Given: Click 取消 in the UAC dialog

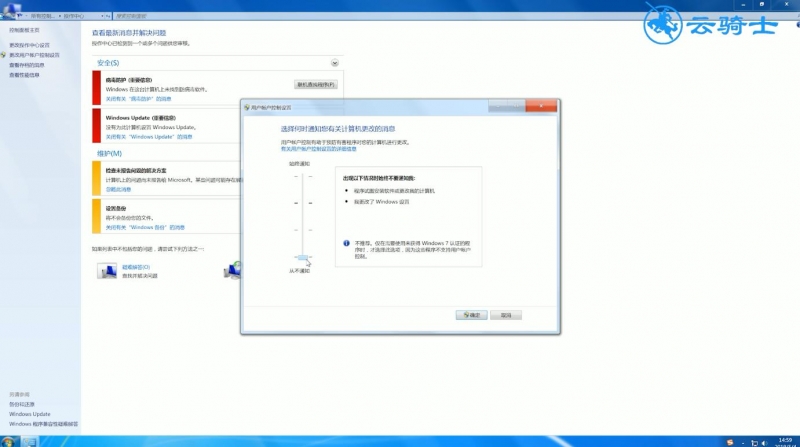Looking at the screenshot, I should tap(506, 315).
